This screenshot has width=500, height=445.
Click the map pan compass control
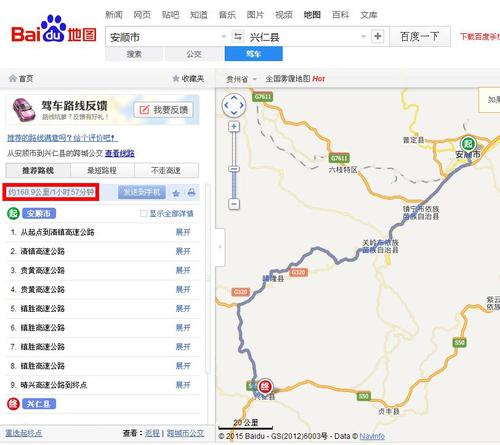pyautogui.click(x=234, y=105)
